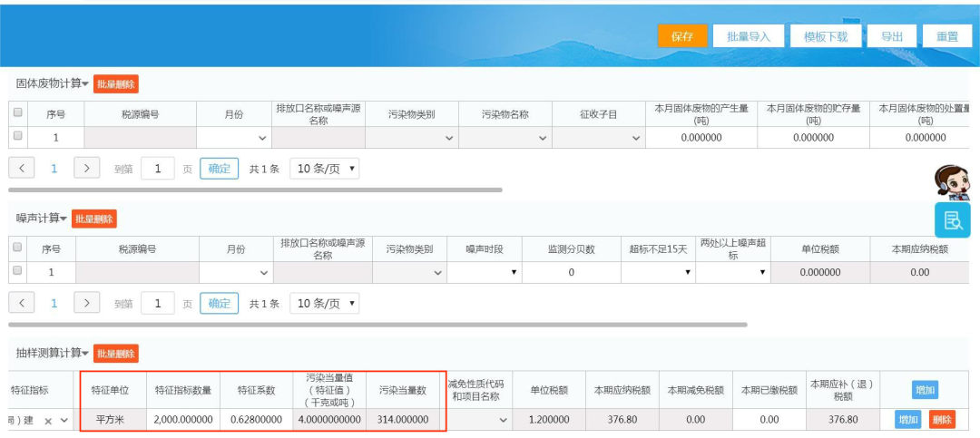Screen dimensions: 980x438
Task: Click 批量删除 beside 噪声计算
Action: [x=93, y=218]
